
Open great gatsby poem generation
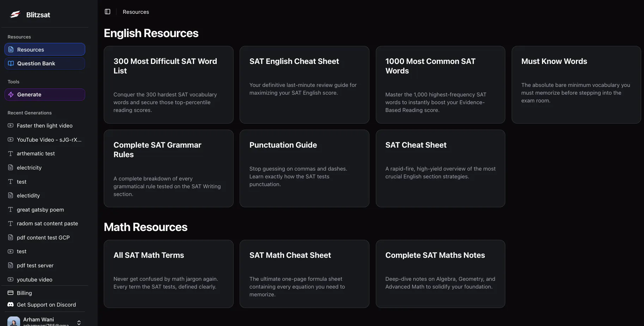[45, 209]
